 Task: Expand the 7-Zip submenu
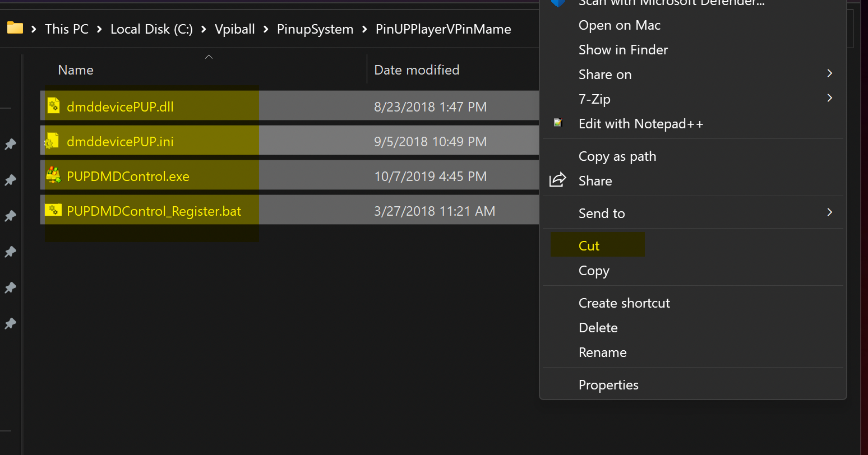pos(594,99)
